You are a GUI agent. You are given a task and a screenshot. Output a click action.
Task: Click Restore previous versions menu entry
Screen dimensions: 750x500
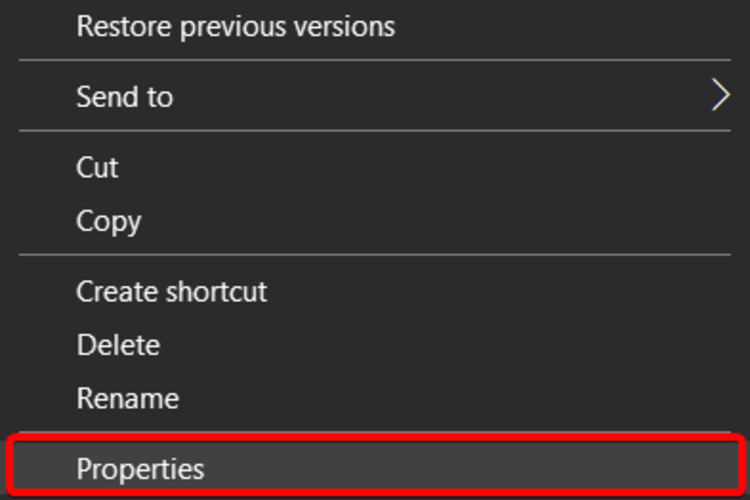pos(235,27)
